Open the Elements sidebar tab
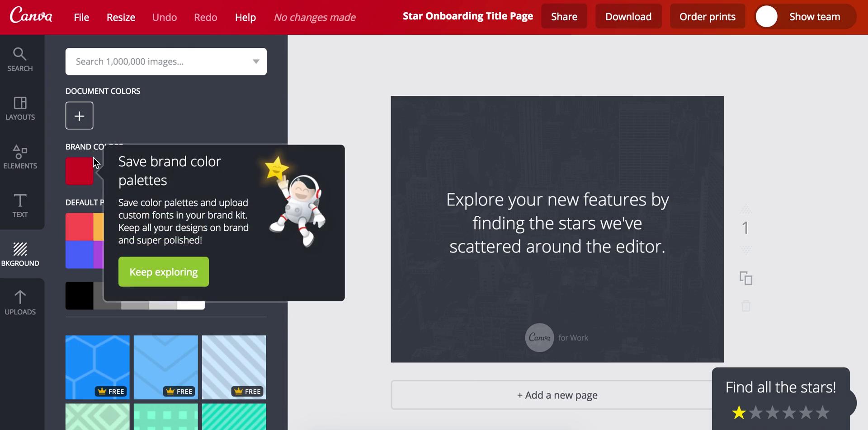The height and width of the screenshot is (430, 868). tap(20, 157)
